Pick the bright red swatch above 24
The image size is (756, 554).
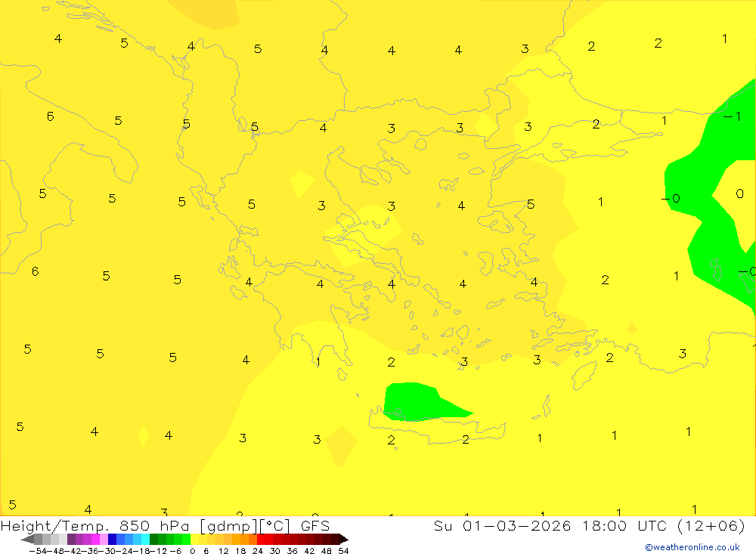tap(261, 540)
